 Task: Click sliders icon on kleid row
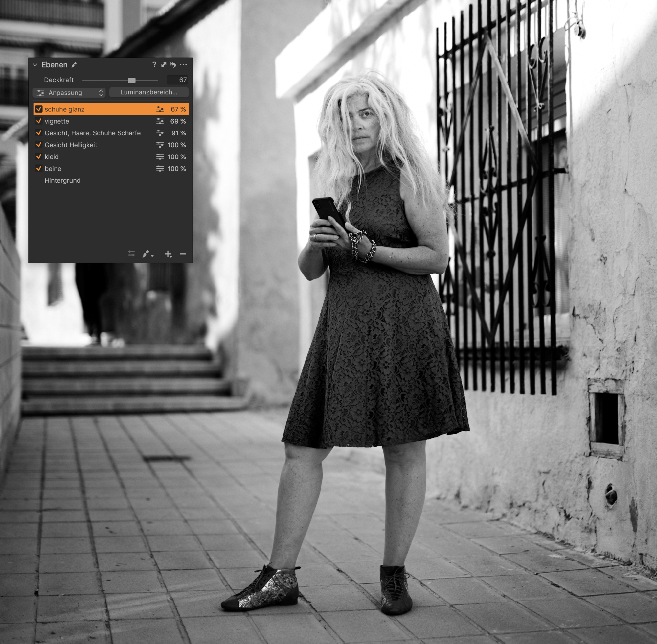[160, 156]
